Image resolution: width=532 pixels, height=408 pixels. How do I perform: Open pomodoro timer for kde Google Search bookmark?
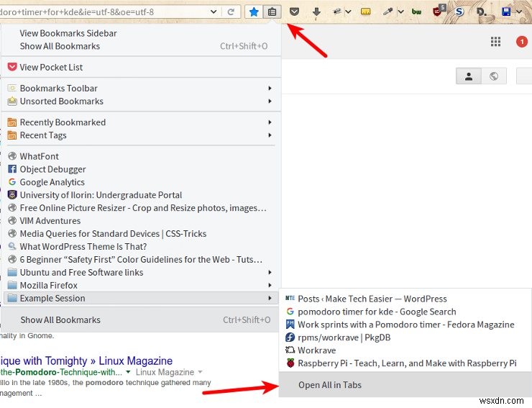click(x=405, y=312)
